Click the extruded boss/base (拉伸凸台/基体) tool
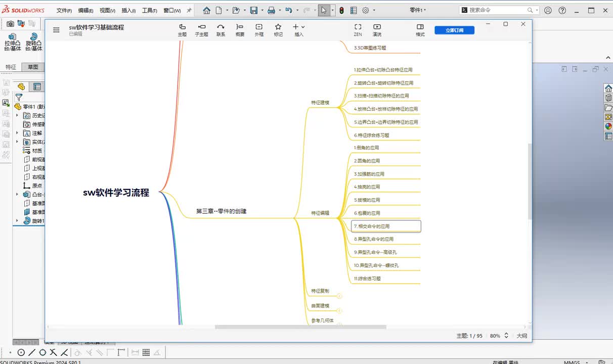Screen dimensions: 613x364 (x=13, y=42)
